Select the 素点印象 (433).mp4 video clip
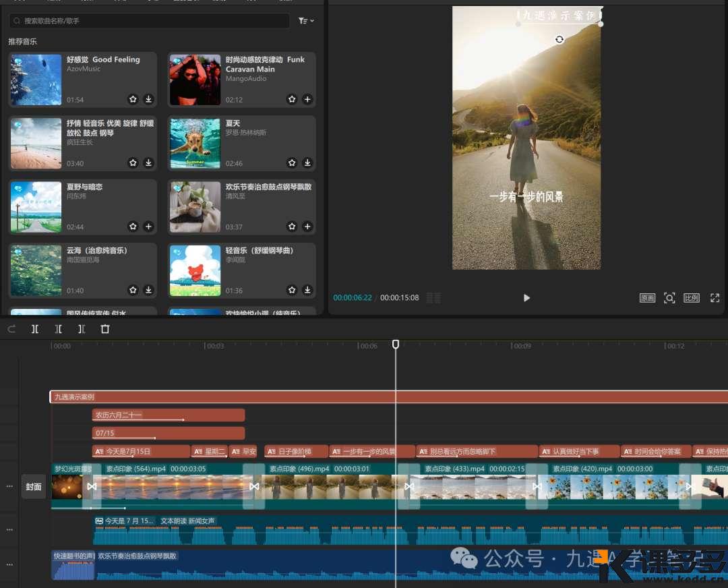The height and width of the screenshot is (588, 728). (473, 486)
